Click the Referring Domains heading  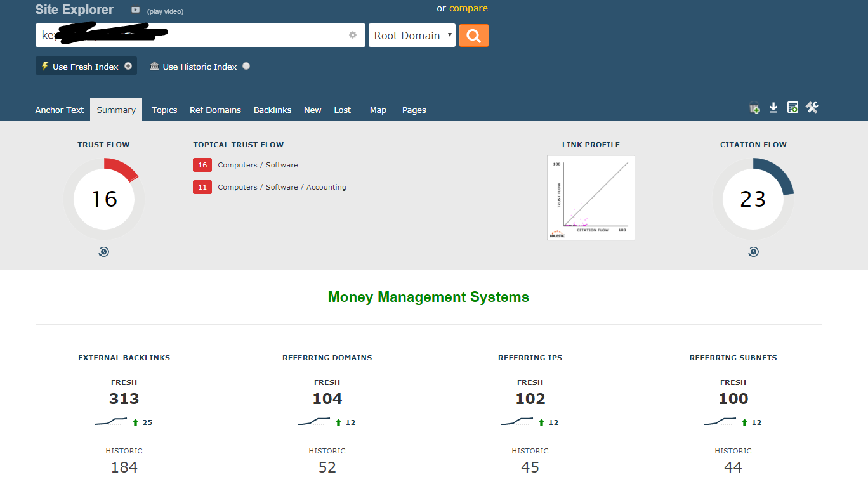tap(327, 358)
